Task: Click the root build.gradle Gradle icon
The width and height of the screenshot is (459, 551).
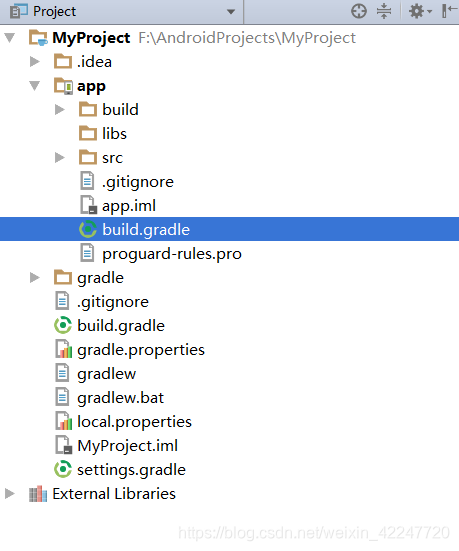Action: point(63,325)
